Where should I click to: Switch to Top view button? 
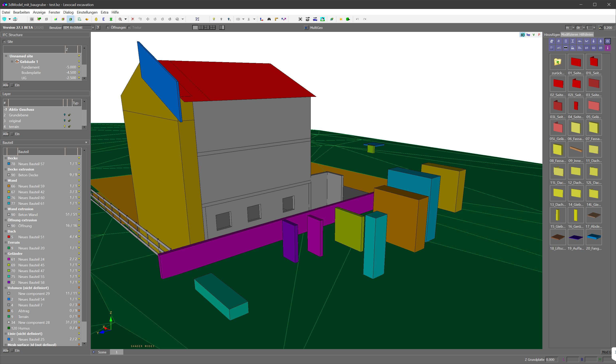528,35
